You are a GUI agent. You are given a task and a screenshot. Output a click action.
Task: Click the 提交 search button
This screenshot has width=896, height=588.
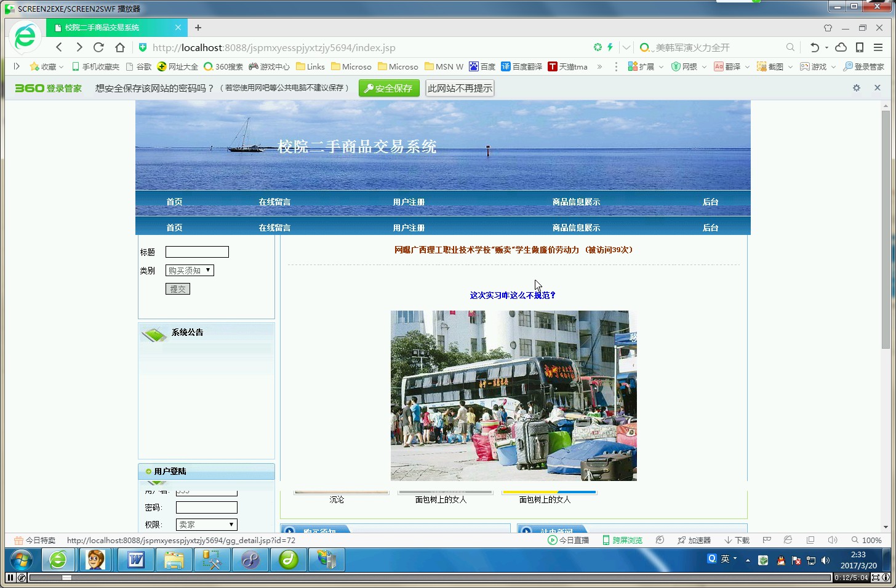coord(178,288)
